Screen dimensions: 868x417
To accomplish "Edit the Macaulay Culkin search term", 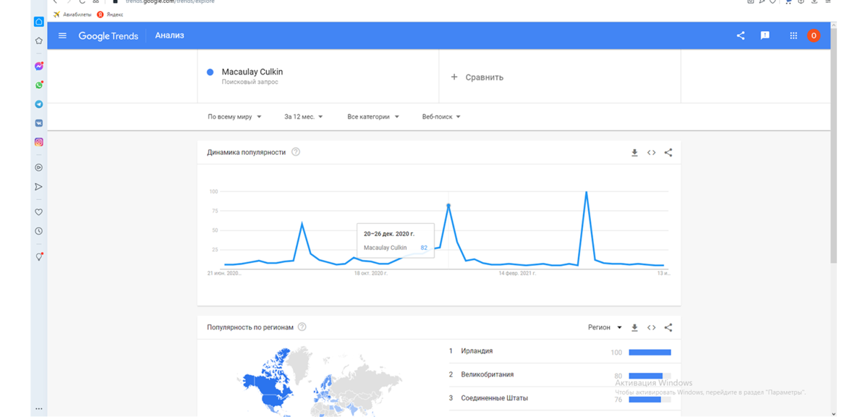I will (252, 72).
